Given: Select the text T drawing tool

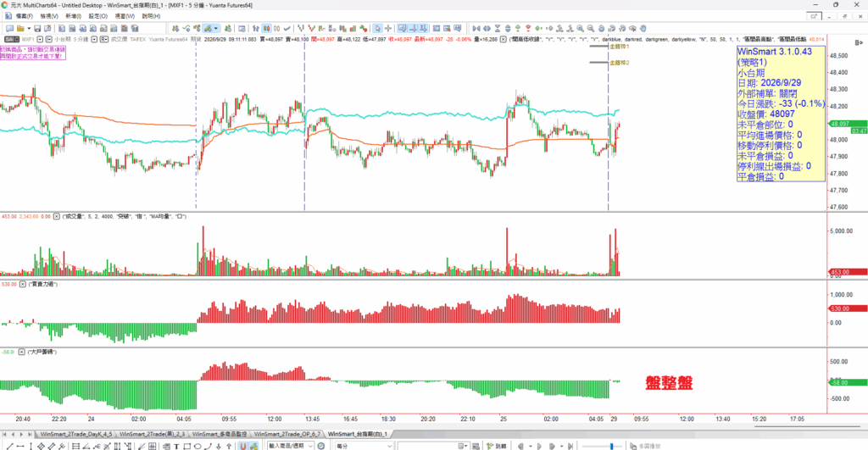Looking at the screenshot, I should coord(176,446).
